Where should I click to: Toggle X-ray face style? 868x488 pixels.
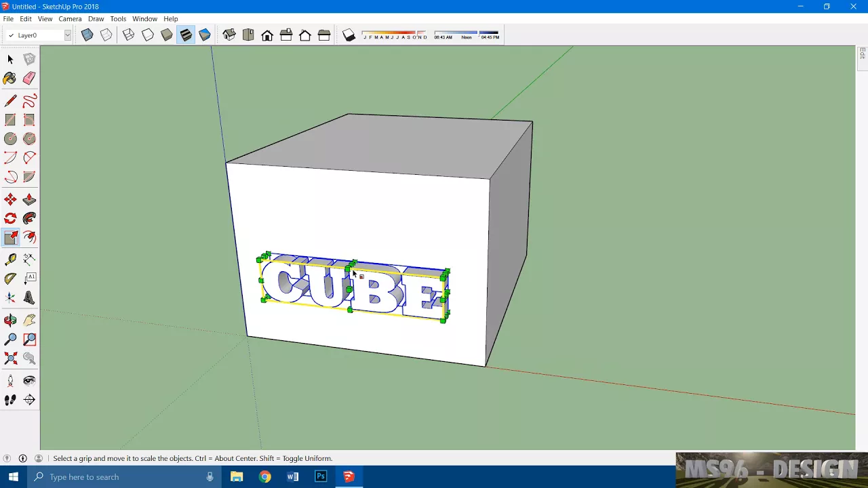(87, 35)
